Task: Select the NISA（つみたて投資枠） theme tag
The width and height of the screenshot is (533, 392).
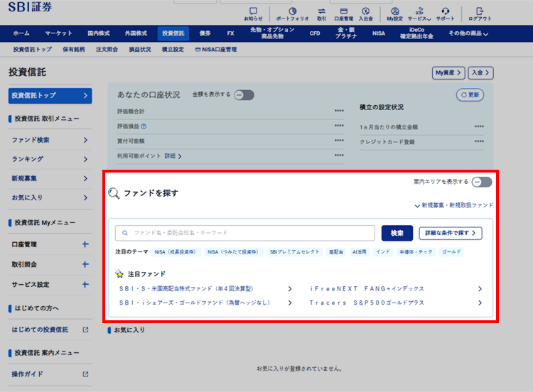Action: click(234, 252)
